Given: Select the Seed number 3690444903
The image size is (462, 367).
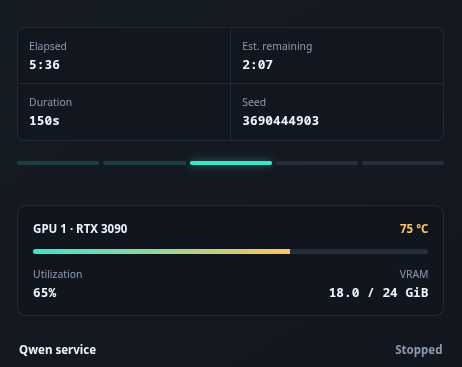Looking at the screenshot, I should (x=280, y=121).
